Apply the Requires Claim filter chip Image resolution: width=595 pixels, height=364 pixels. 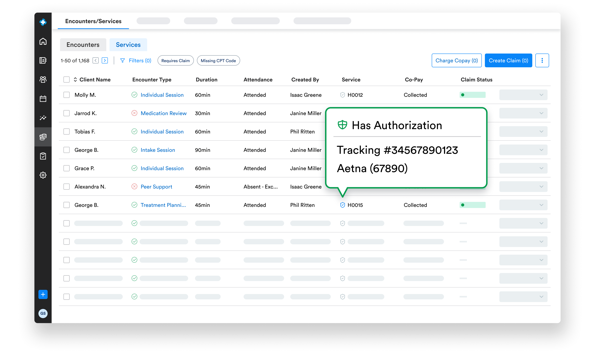[176, 61]
